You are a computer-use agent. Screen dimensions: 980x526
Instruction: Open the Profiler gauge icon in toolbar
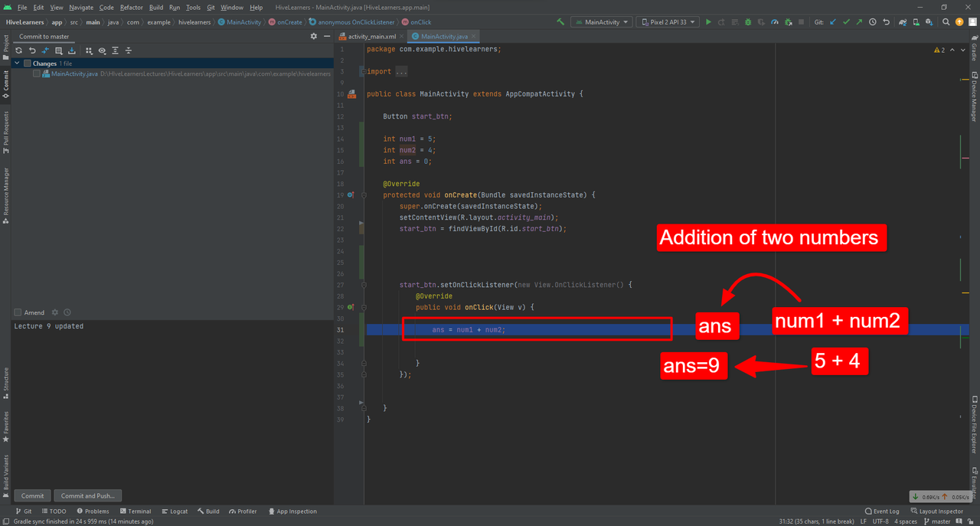(775, 22)
